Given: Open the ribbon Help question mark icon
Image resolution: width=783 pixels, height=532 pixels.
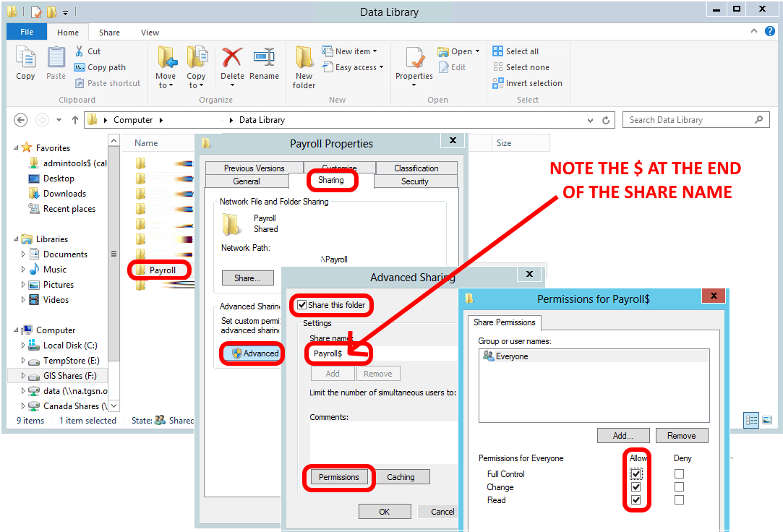Looking at the screenshot, I should click(x=769, y=32).
